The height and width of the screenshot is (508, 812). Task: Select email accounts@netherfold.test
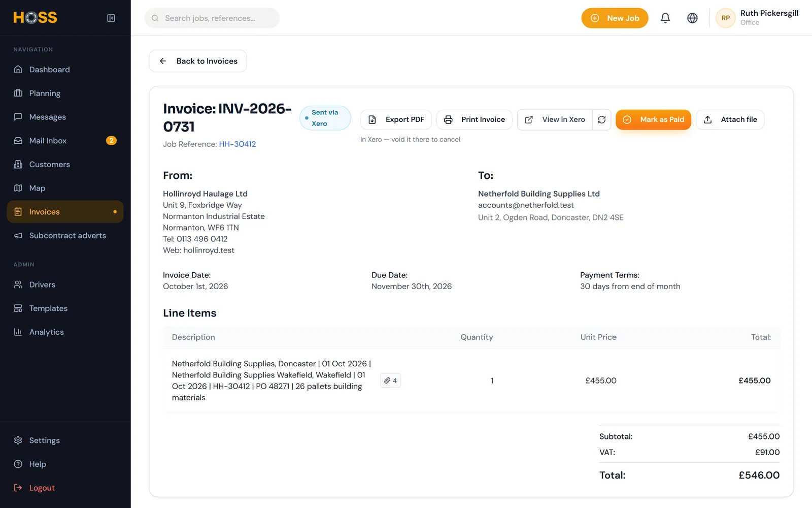pos(526,205)
